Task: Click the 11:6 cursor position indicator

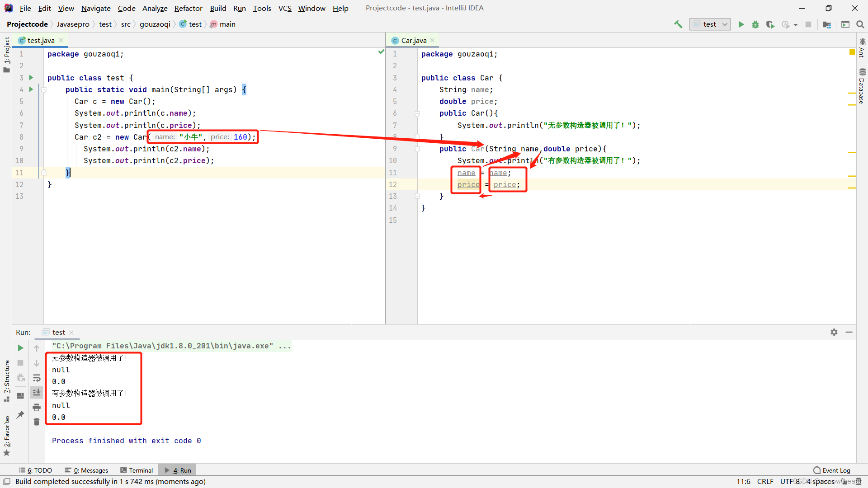Action: click(x=743, y=482)
